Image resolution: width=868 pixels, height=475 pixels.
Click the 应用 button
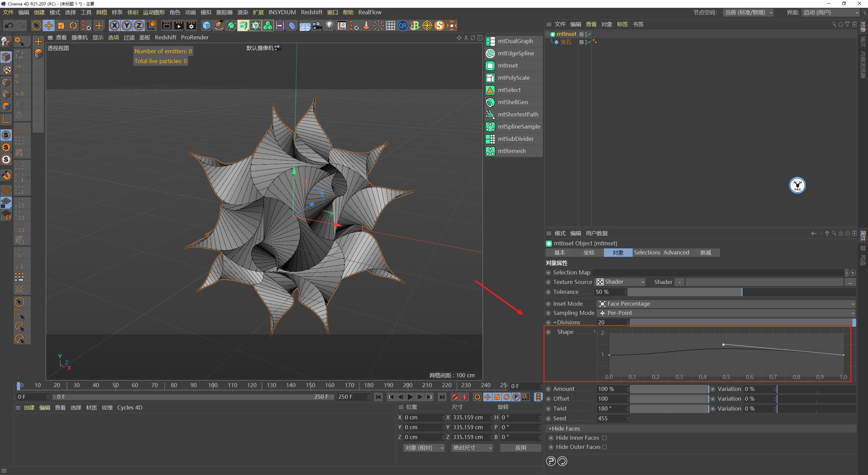(x=520, y=448)
